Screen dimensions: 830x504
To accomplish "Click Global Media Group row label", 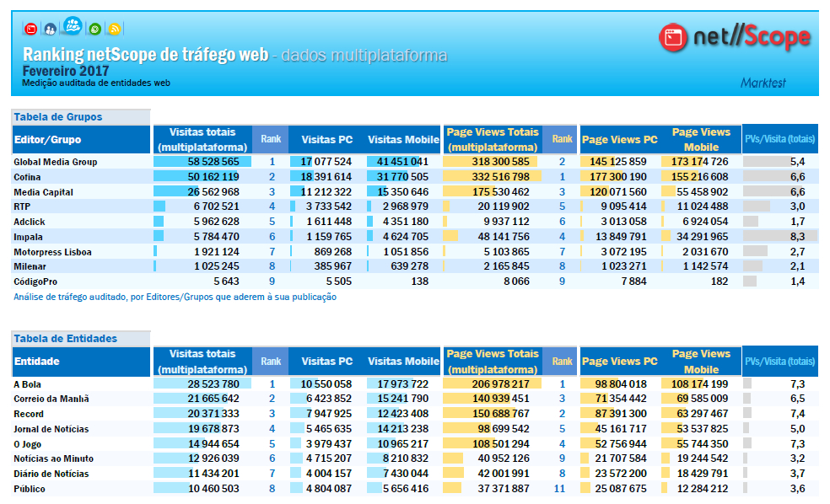I will pyautogui.click(x=56, y=162).
